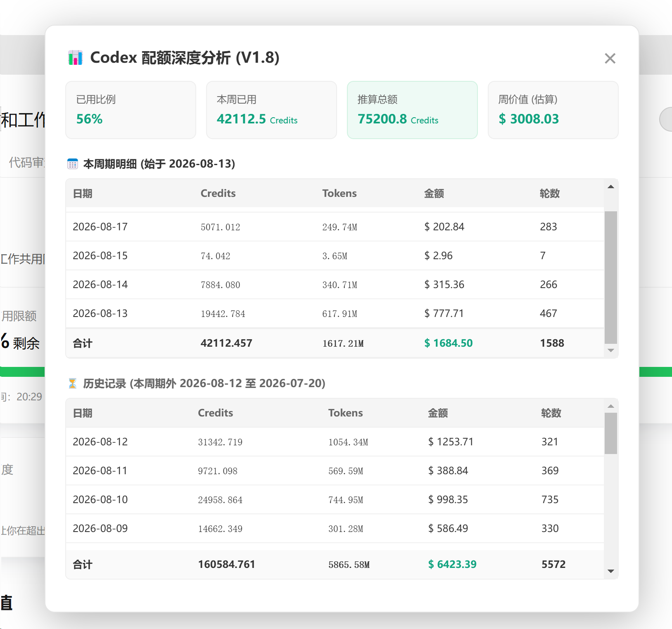Click the calendar icon beside 本周期明细
The height and width of the screenshot is (629, 672).
pos(73,164)
